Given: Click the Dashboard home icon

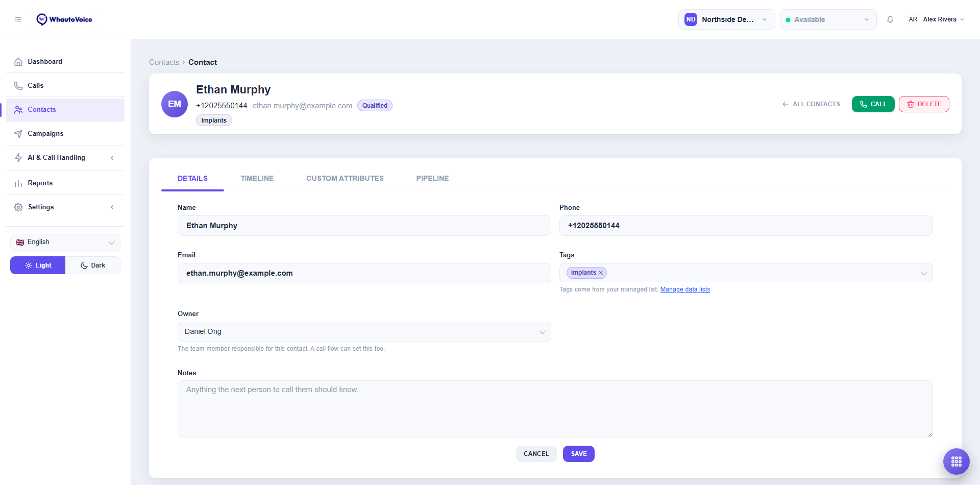Looking at the screenshot, I should (18, 62).
